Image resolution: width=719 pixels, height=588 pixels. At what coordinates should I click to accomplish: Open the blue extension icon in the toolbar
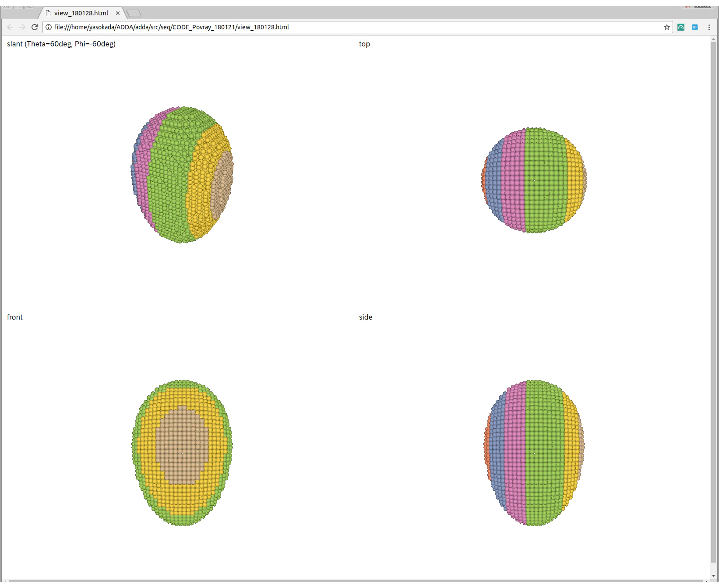point(695,27)
